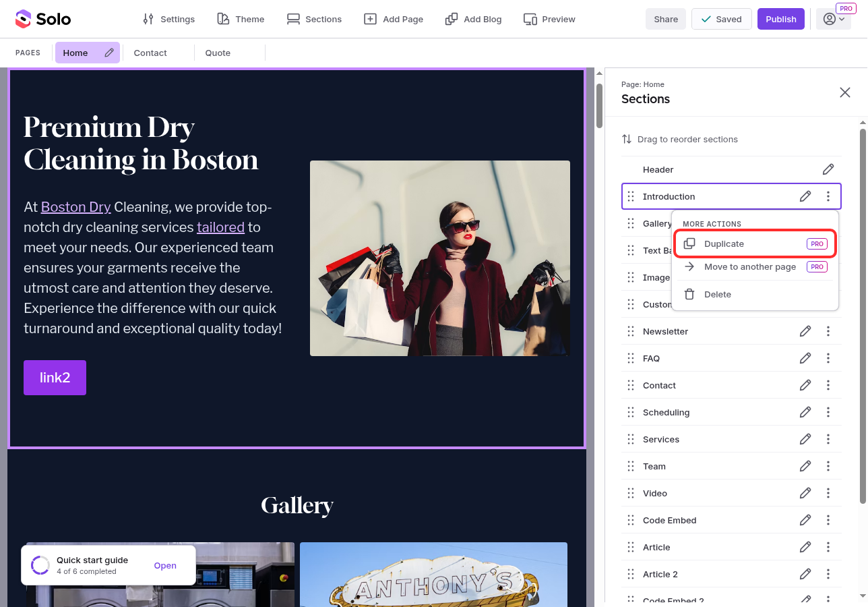Open the Quick start guide
This screenshot has height=607, width=868.
[165, 565]
